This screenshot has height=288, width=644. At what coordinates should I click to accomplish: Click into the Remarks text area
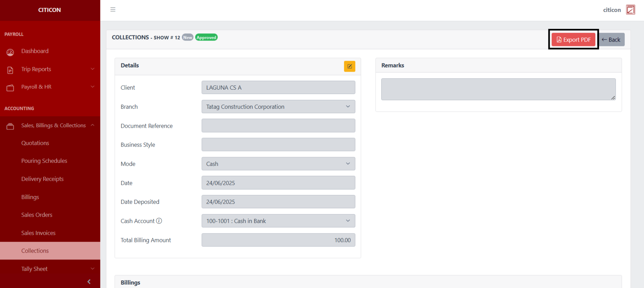tap(498, 89)
